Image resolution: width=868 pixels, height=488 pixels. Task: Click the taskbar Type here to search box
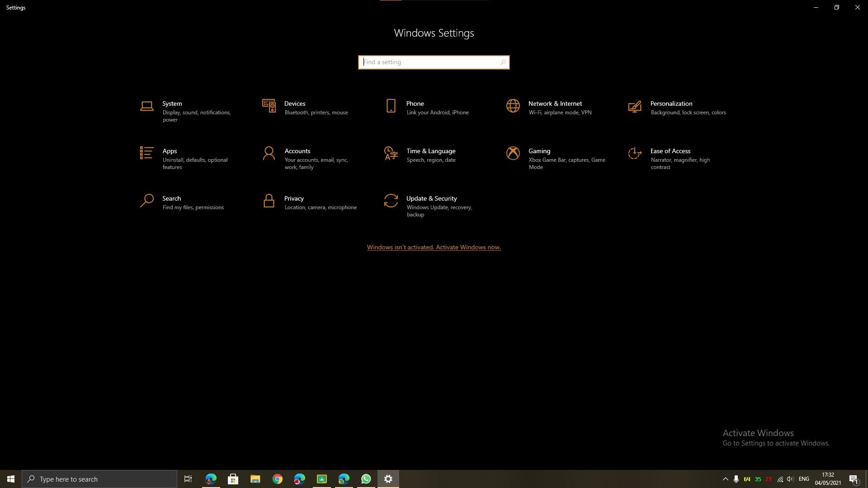99,479
